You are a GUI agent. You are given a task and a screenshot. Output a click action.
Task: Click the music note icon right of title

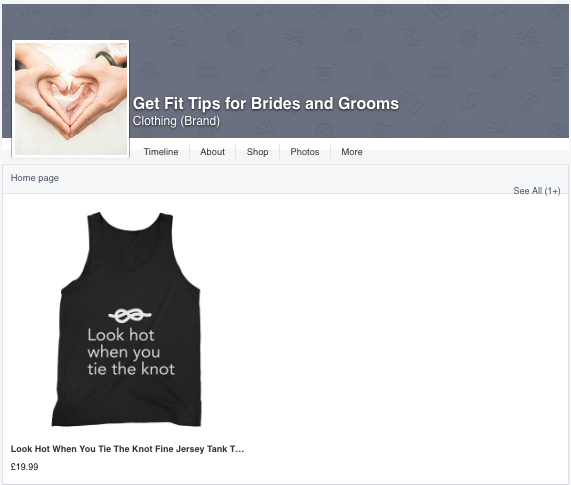point(469,102)
